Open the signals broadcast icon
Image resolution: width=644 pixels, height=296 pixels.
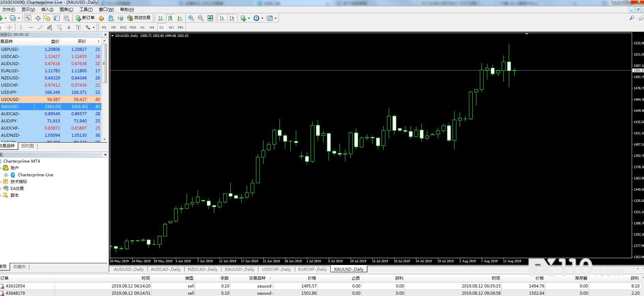point(120,18)
